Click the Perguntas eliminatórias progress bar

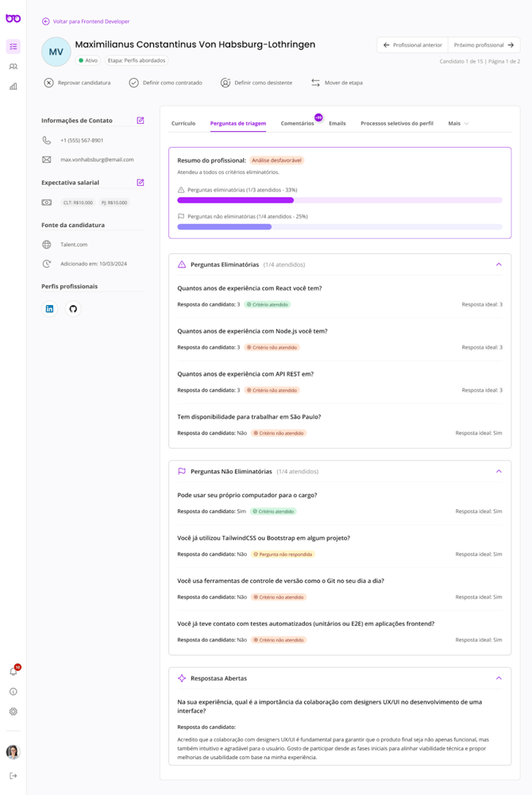(x=340, y=200)
